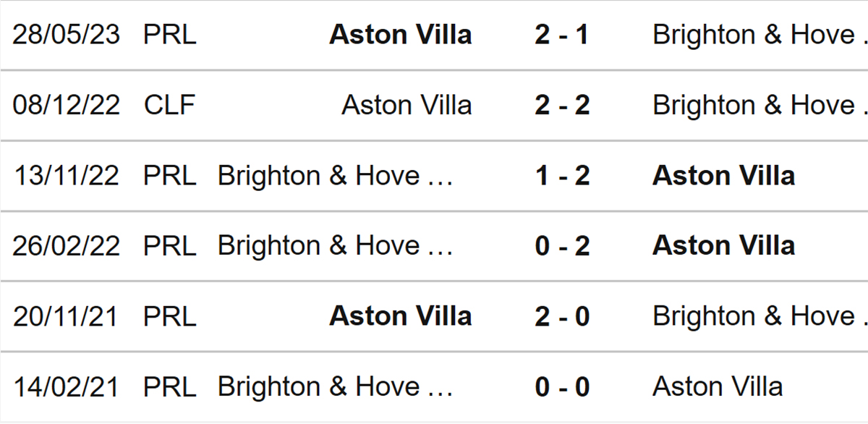Select the 26/02/22 match date

pyautogui.click(x=66, y=246)
